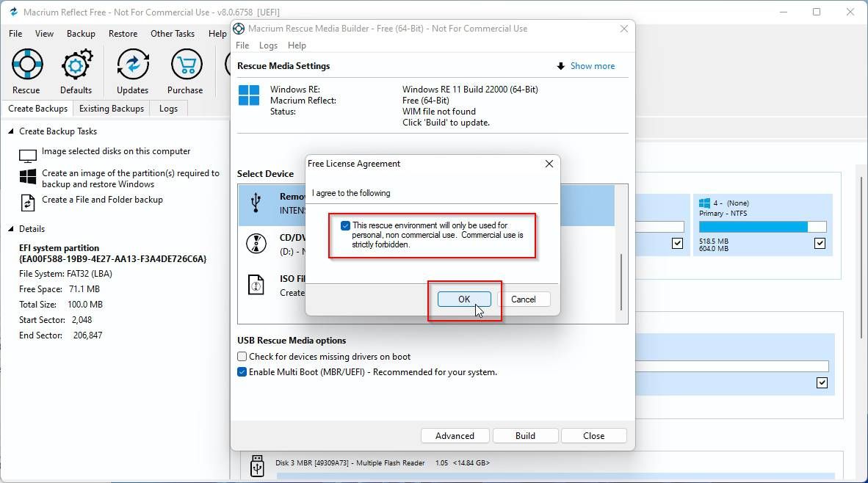
Task: Disable Enable Multi Boot (MBR/UEFI) checkbox
Action: pos(242,372)
